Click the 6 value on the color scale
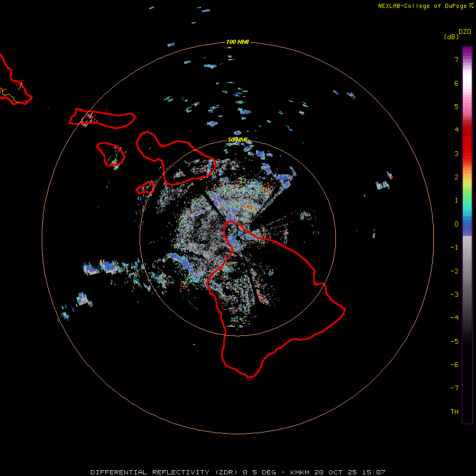476x476 pixels. point(456,83)
